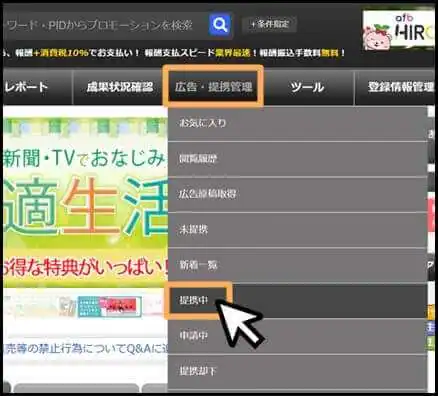The width and height of the screenshot is (438, 396).
Task: Focus the promotion keyword search field
Action: (105, 25)
